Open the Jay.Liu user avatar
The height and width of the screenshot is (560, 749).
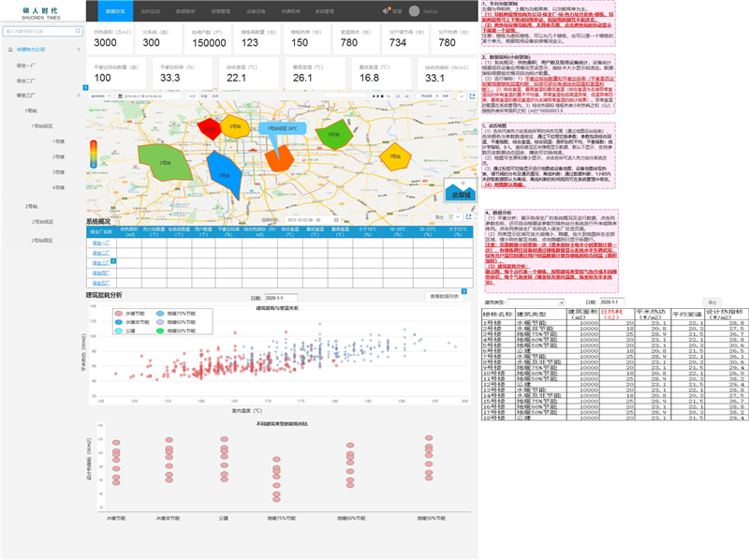pyautogui.click(x=414, y=11)
